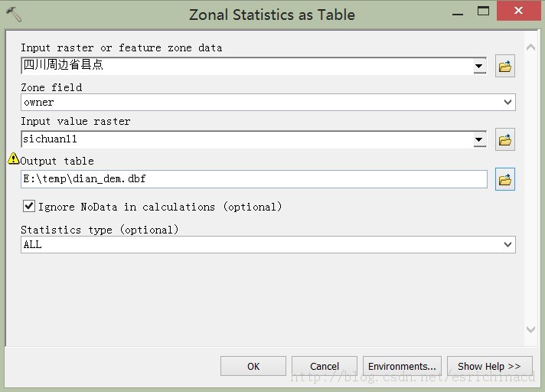
Task: Click the scroll up arrow in the dialog
Action: tap(530, 47)
